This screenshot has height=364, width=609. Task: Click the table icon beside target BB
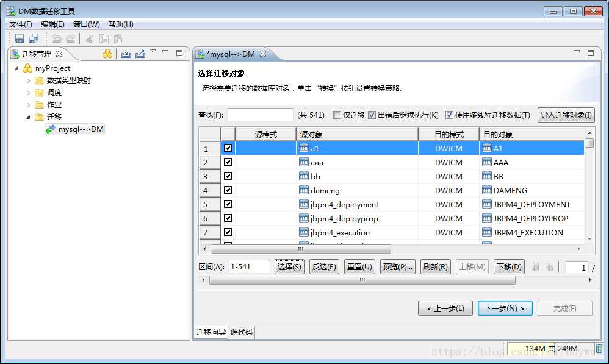(x=487, y=176)
